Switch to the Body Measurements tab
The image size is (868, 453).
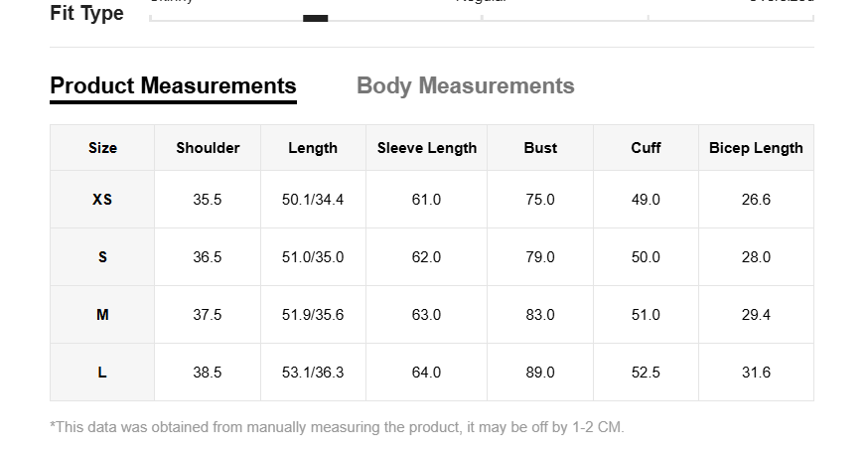pyautogui.click(x=466, y=85)
